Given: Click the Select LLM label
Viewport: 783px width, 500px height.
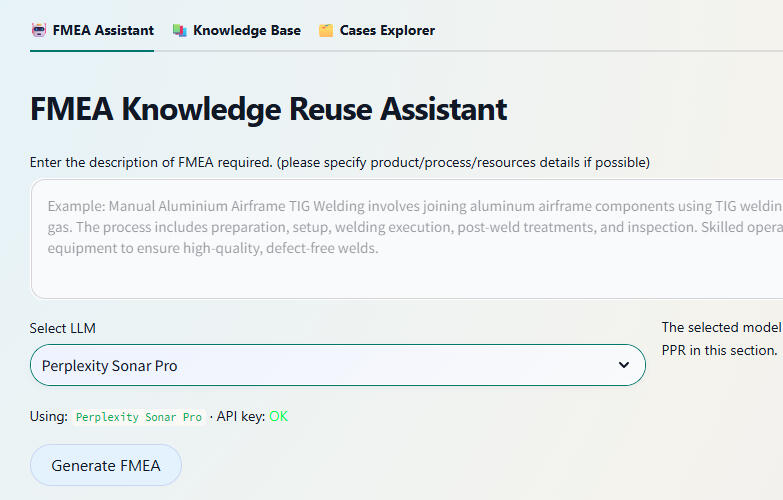Looking at the screenshot, I should [x=63, y=328].
